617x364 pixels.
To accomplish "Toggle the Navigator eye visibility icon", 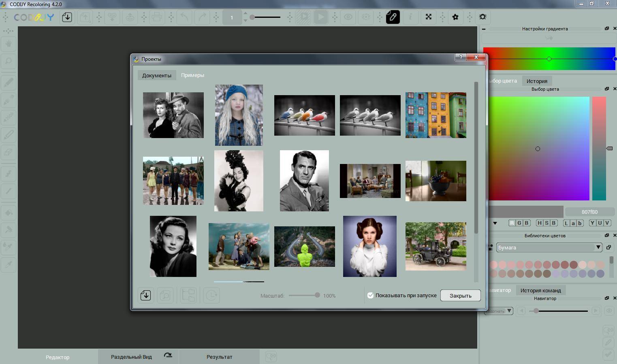I will coord(609,311).
